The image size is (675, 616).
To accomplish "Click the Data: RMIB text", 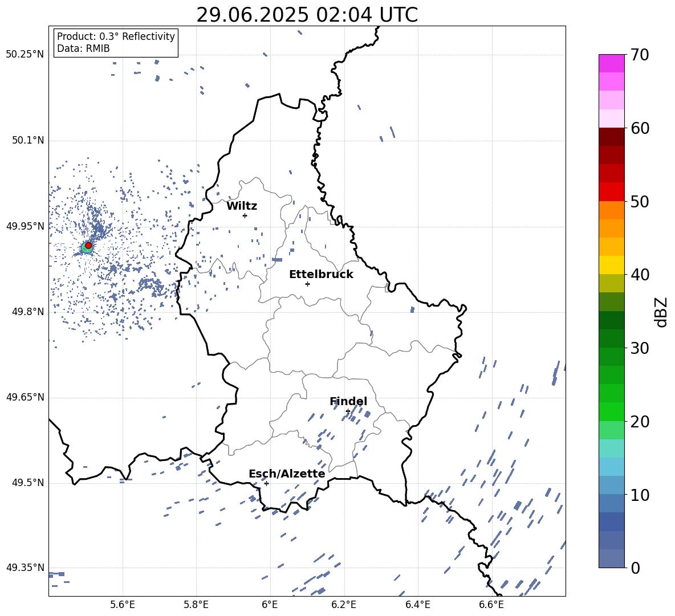I will (x=83, y=48).
